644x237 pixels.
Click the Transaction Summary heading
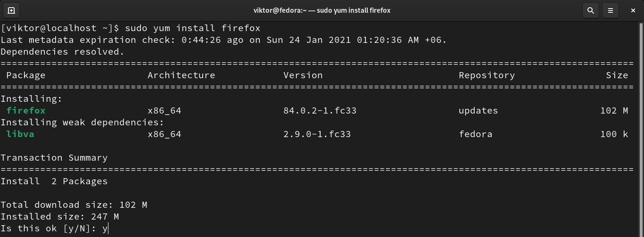coord(54,158)
